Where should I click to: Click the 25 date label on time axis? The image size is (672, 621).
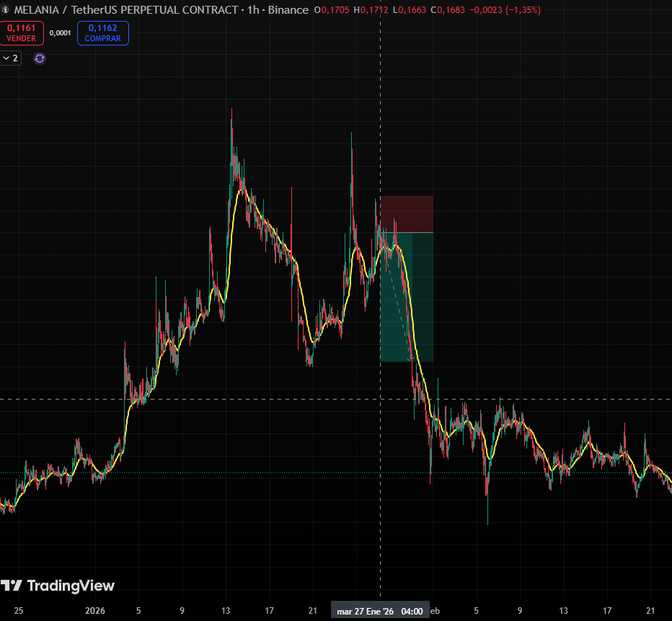pos(19,611)
